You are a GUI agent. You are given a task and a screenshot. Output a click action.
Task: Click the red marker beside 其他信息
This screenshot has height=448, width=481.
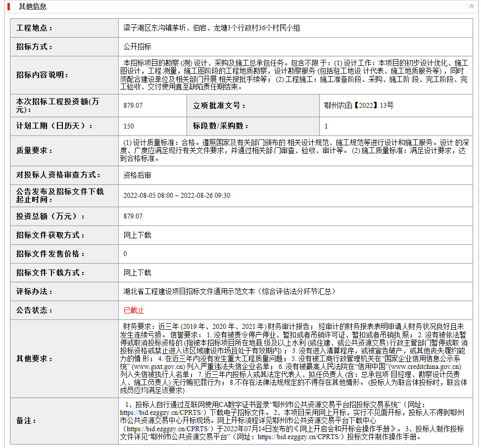click(x=9, y=6)
